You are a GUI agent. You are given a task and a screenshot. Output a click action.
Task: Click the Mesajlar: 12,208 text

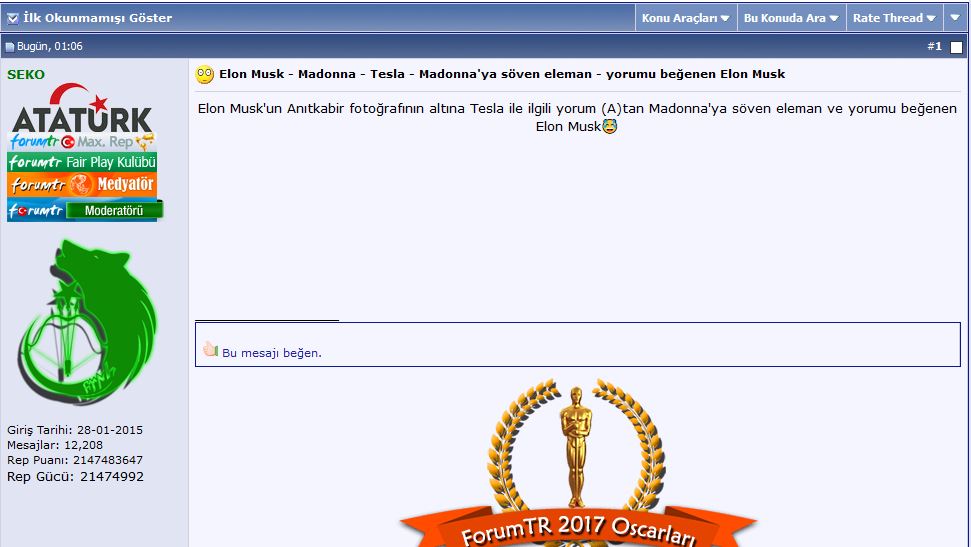point(55,445)
